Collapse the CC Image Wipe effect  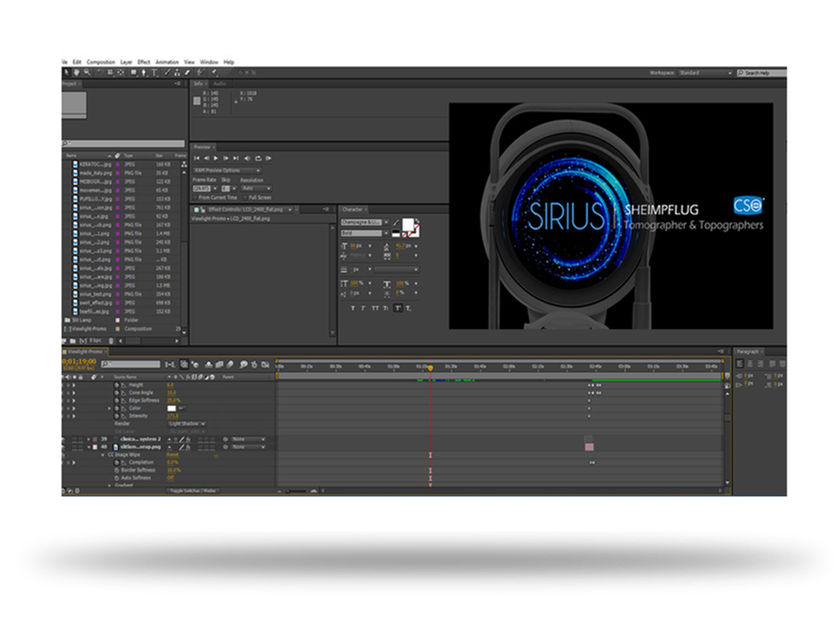[x=103, y=455]
